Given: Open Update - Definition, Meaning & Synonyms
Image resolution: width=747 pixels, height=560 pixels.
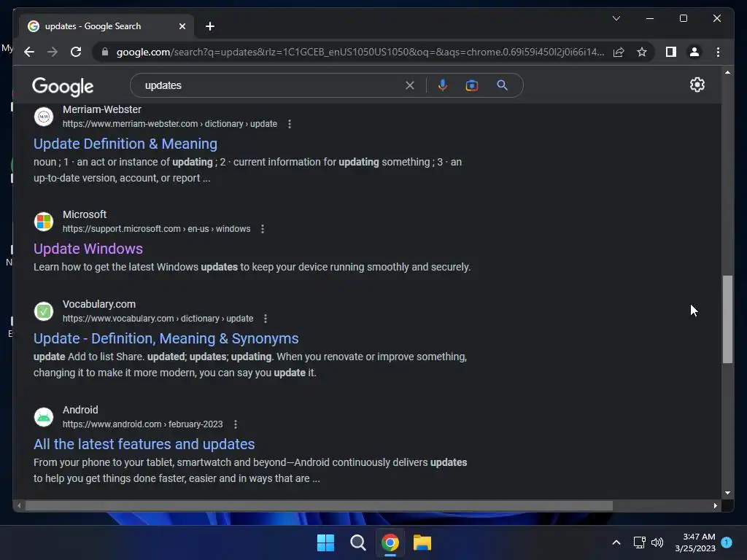Looking at the screenshot, I should (x=166, y=338).
